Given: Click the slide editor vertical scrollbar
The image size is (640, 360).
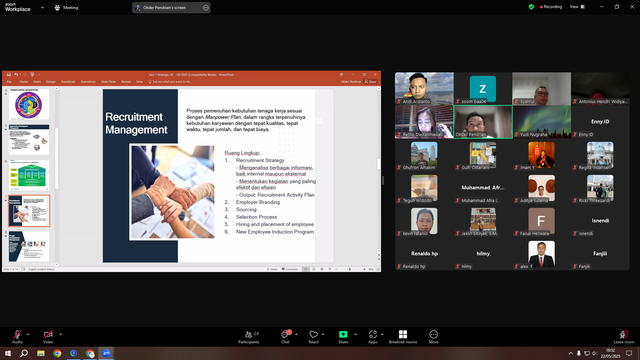Looking at the screenshot, I should (379, 164).
